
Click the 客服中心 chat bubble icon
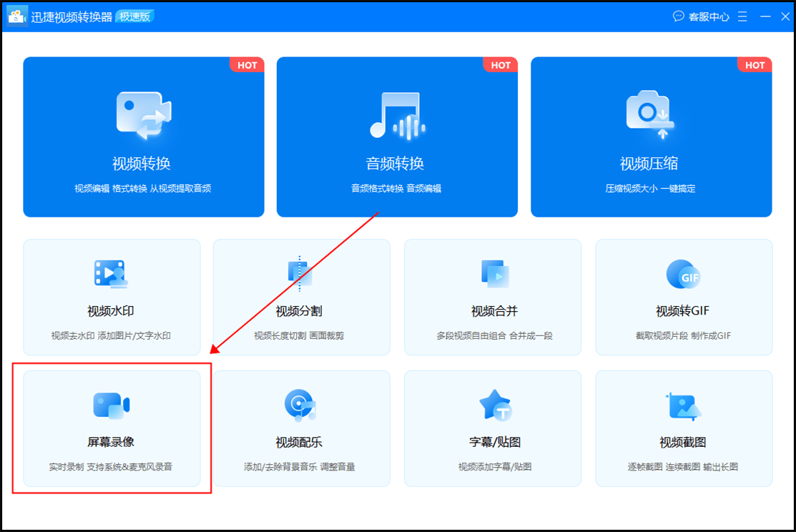678,16
